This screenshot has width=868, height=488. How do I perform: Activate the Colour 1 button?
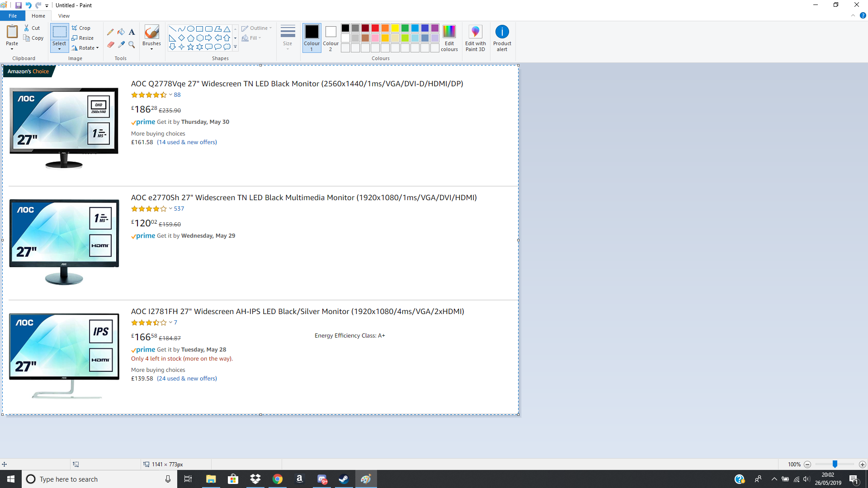311,38
